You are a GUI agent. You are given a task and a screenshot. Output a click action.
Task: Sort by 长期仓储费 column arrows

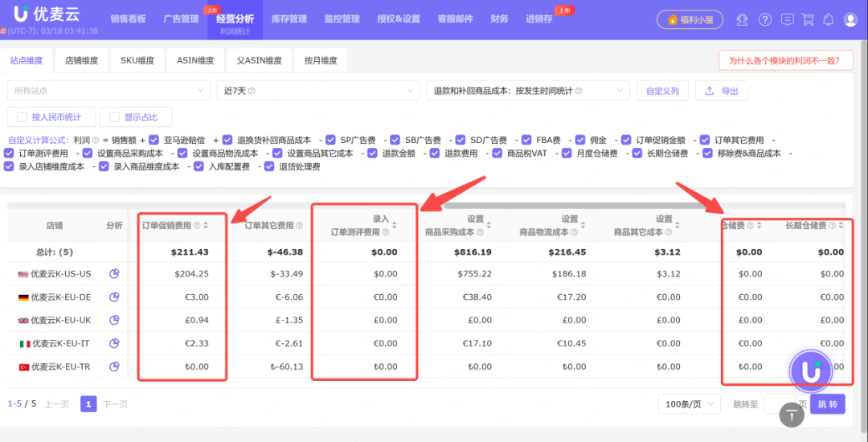[841, 226]
